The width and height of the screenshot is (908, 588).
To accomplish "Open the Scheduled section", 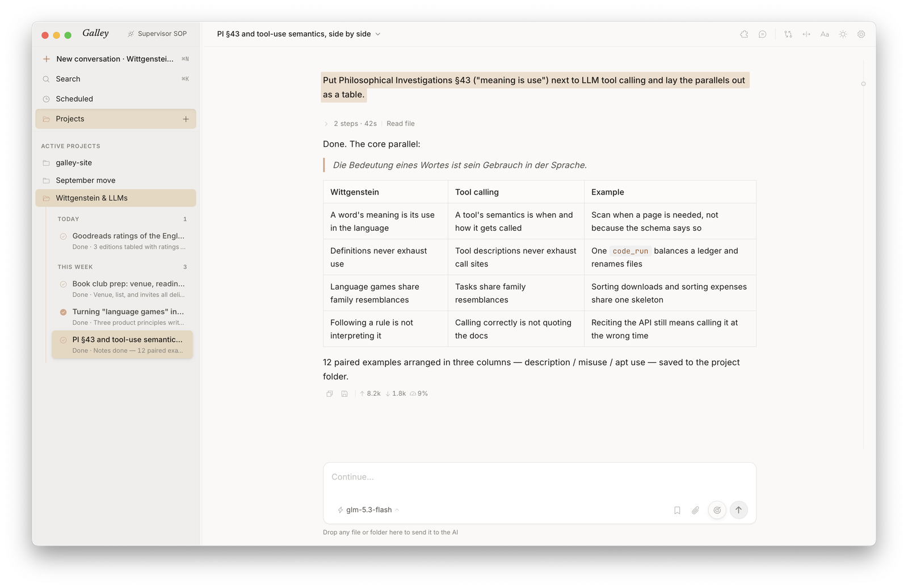I will click(x=116, y=99).
